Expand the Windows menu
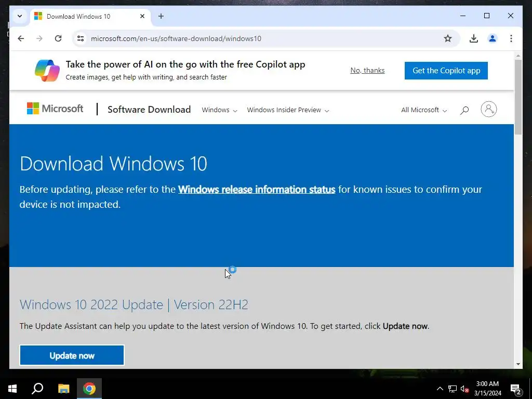 pos(219,110)
